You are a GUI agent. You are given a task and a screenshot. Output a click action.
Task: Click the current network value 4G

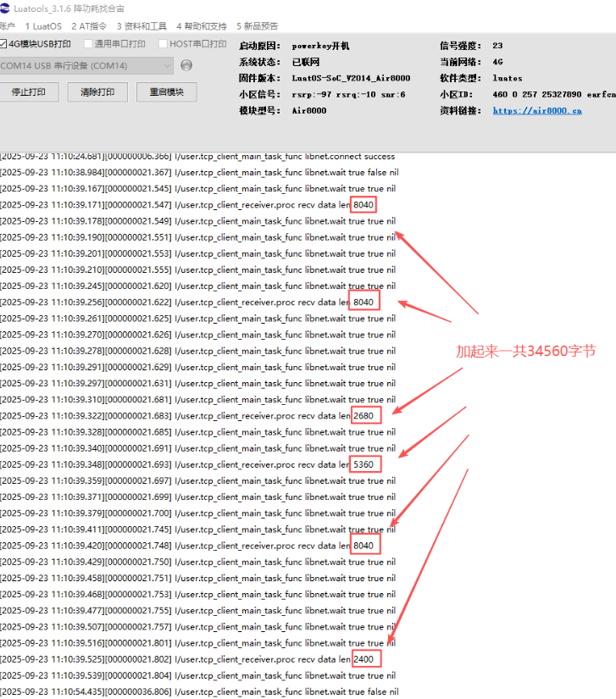[x=497, y=62]
